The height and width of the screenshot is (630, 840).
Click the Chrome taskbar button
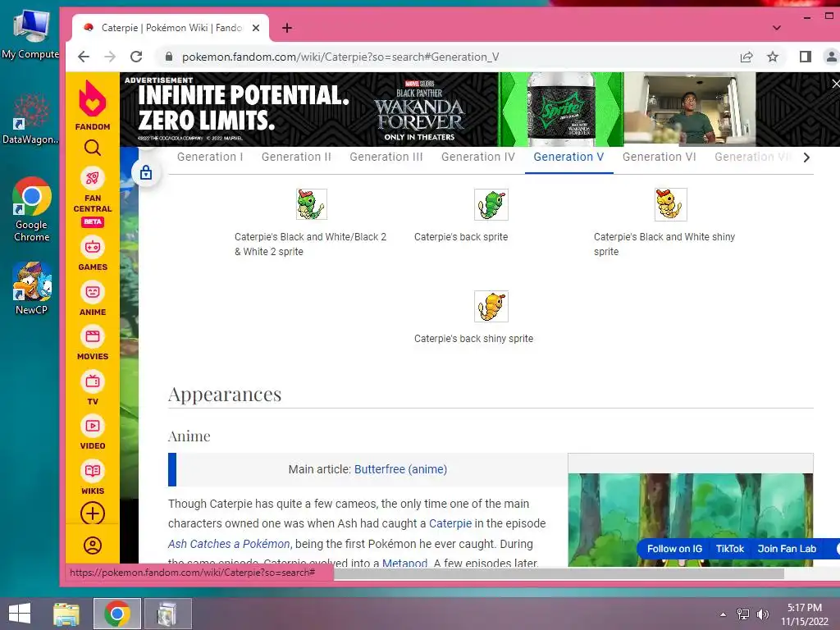tap(117, 614)
